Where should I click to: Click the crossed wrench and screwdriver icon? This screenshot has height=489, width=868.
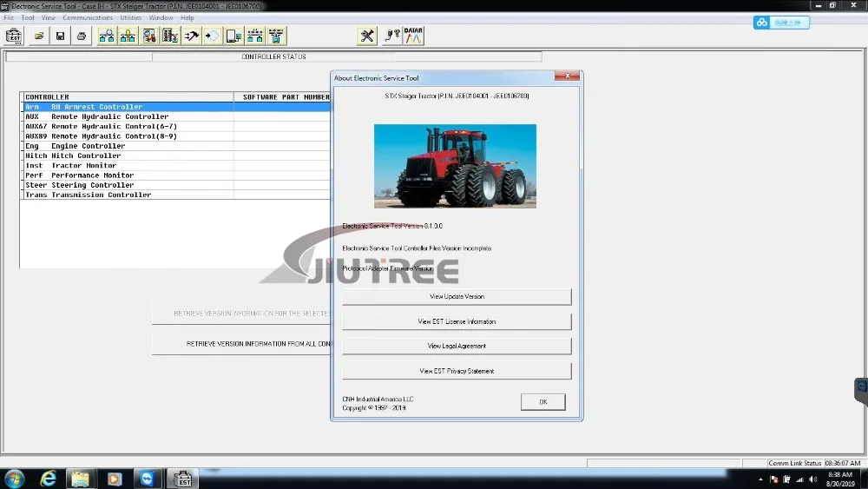pos(367,36)
